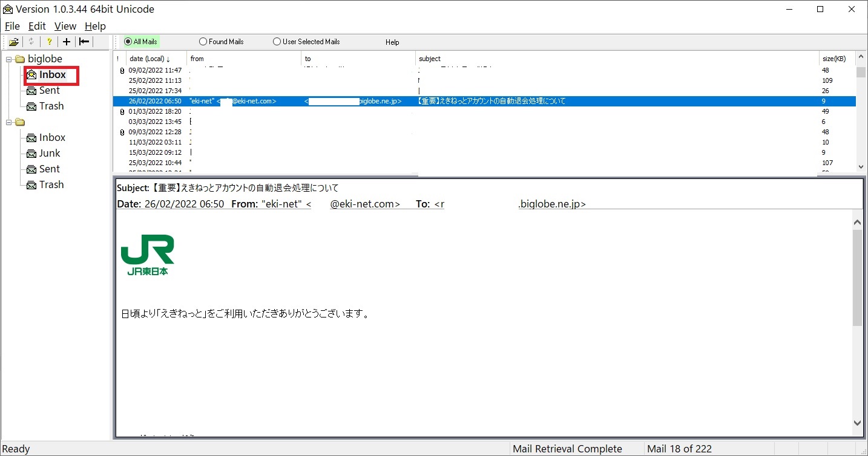Sort the list by subject column header
Image resolution: width=868 pixels, height=456 pixels.
430,59
